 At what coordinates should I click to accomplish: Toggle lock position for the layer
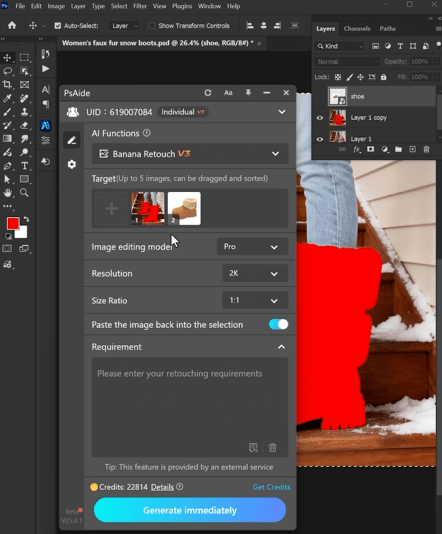click(360, 77)
